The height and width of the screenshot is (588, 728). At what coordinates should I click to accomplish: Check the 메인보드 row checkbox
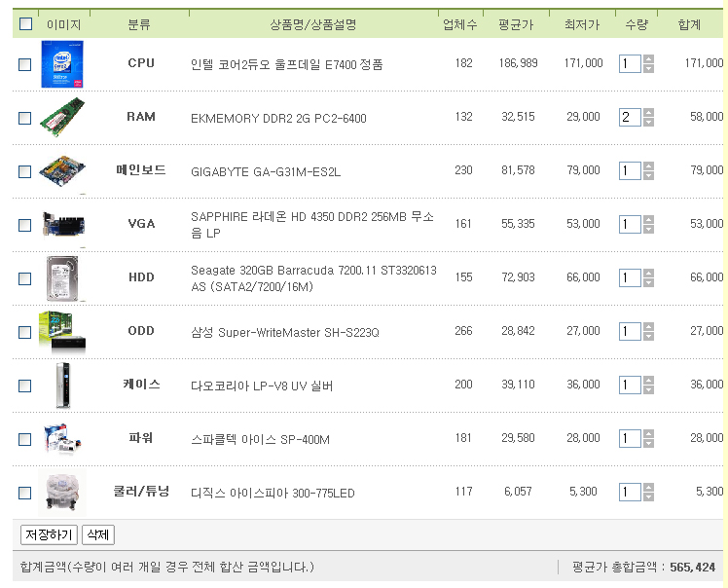click(24, 172)
